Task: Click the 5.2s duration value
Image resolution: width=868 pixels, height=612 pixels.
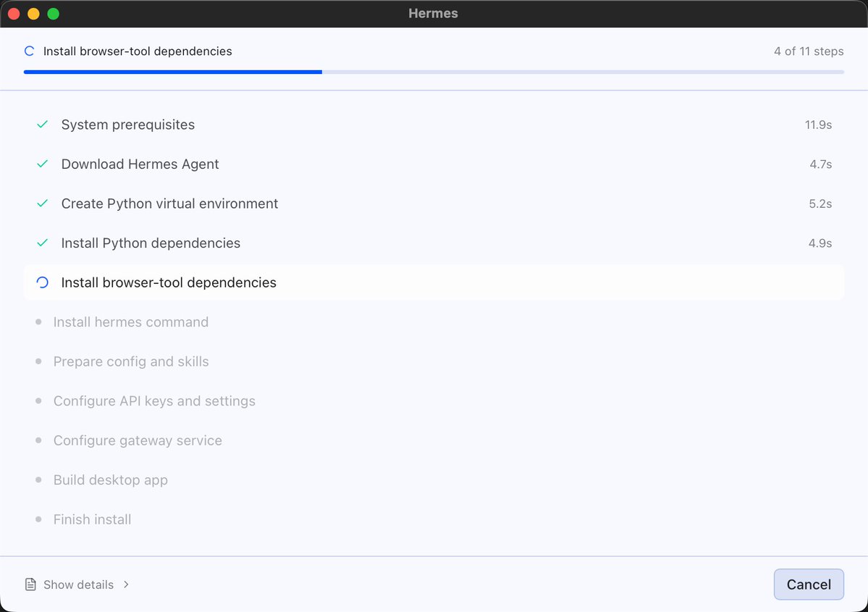Action: (820, 204)
